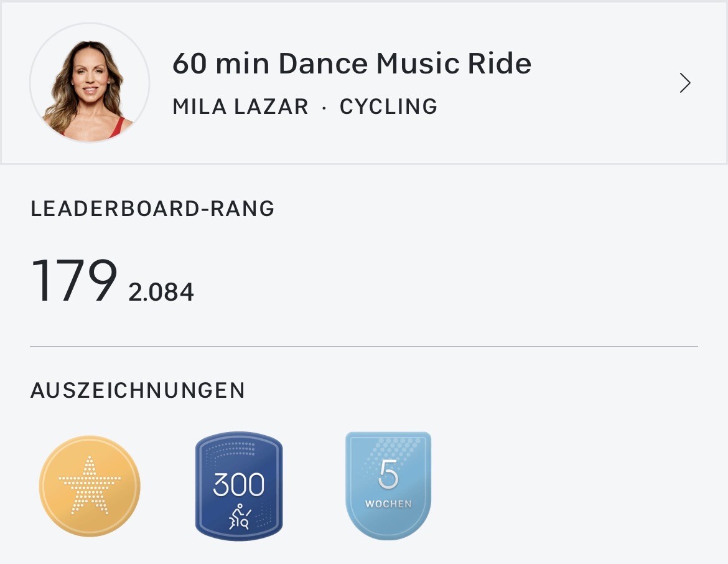
Task: Expand class details with the right chevron
Action: [x=685, y=83]
